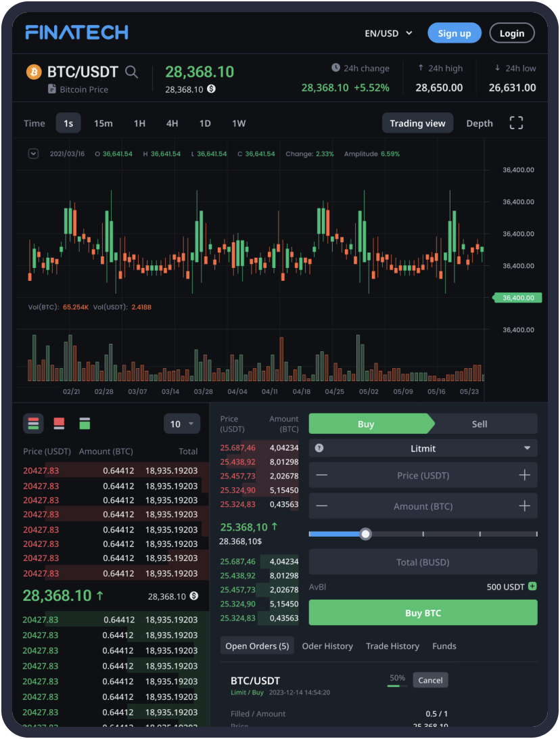Click the Vol(BTC) 65.254K value
The width and height of the screenshot is (560, 739).
point(75,307)
